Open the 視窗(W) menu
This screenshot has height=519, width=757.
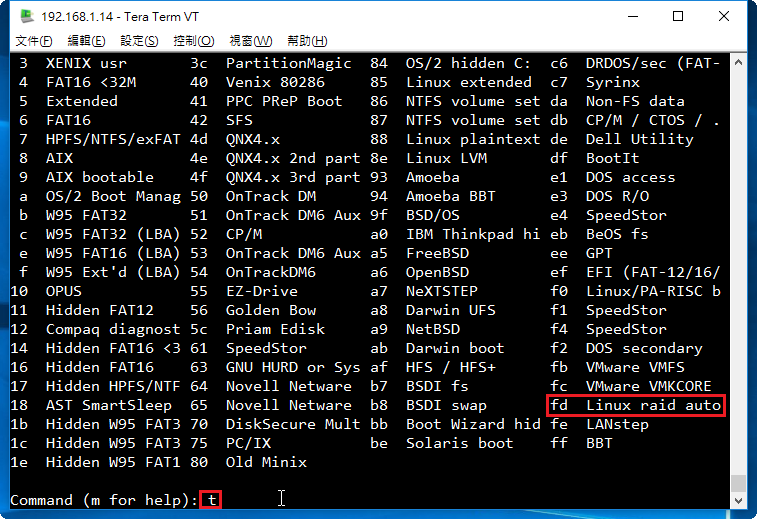(251, 41)
